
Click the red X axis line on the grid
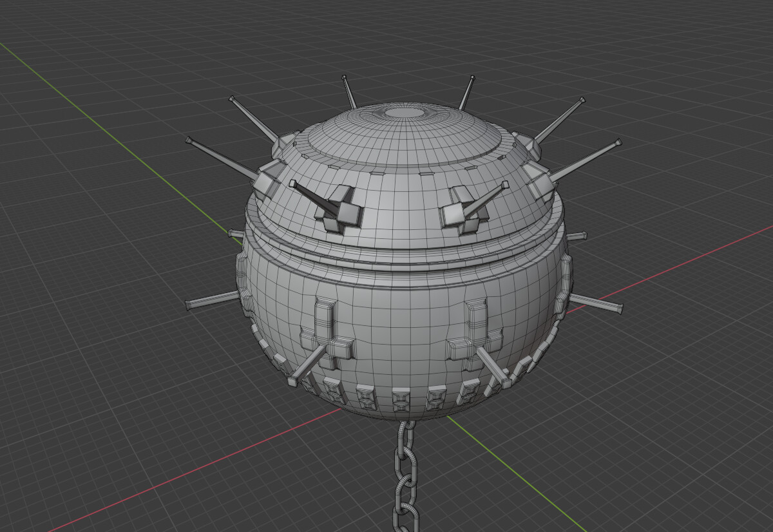click(x=676, y=271)
